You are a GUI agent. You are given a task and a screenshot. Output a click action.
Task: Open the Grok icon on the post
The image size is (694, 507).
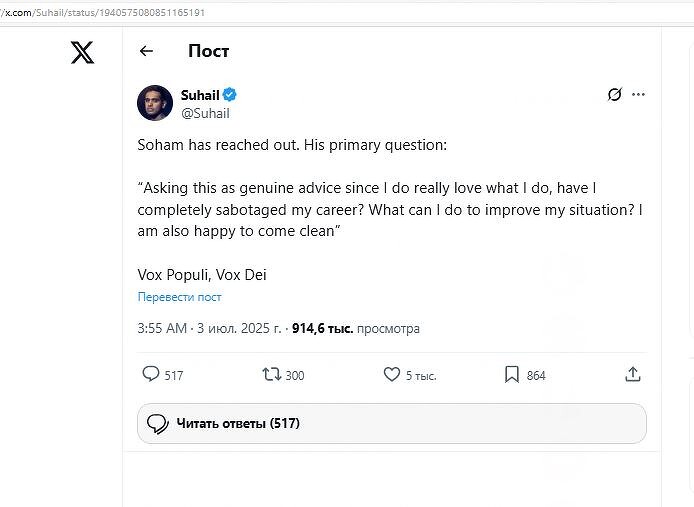(614, 95)
